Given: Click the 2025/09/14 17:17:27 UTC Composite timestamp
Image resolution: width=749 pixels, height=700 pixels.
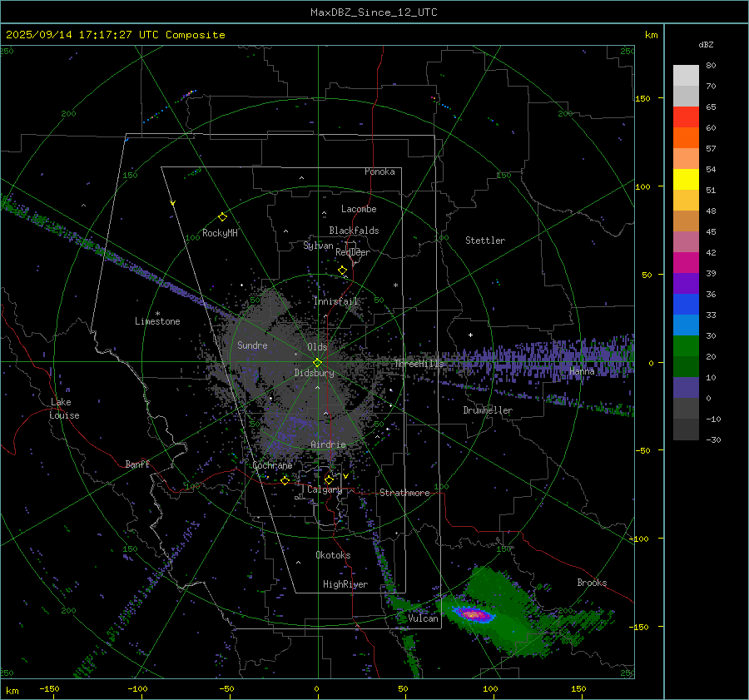Looking at the screenshot, I should (x=115, y=35).
